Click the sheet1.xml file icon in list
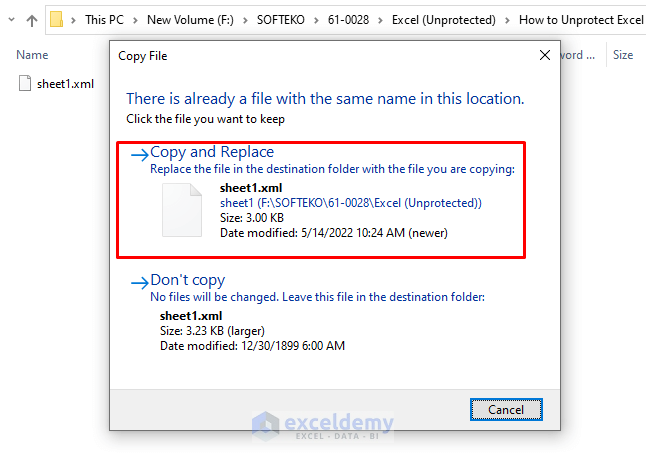The width and height of the screenshot is (646, 458). [x=25, y=84]
